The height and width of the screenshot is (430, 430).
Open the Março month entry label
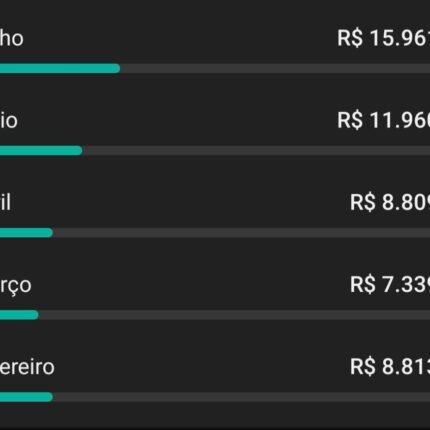[16, 285]
